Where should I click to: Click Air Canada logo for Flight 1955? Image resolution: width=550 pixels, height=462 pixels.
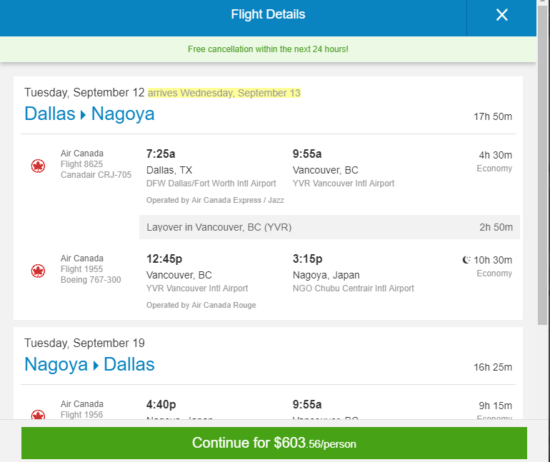point(38,270)
